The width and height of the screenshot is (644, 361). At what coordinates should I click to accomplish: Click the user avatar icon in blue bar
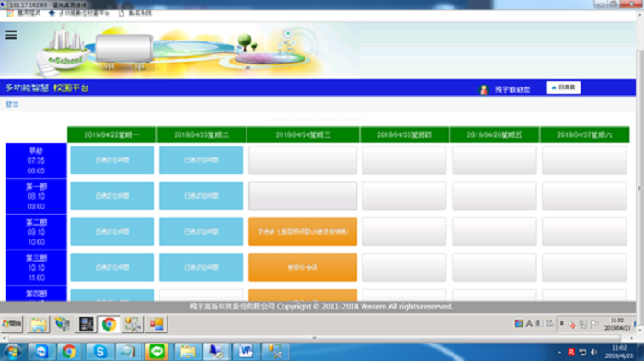point(483,89)
